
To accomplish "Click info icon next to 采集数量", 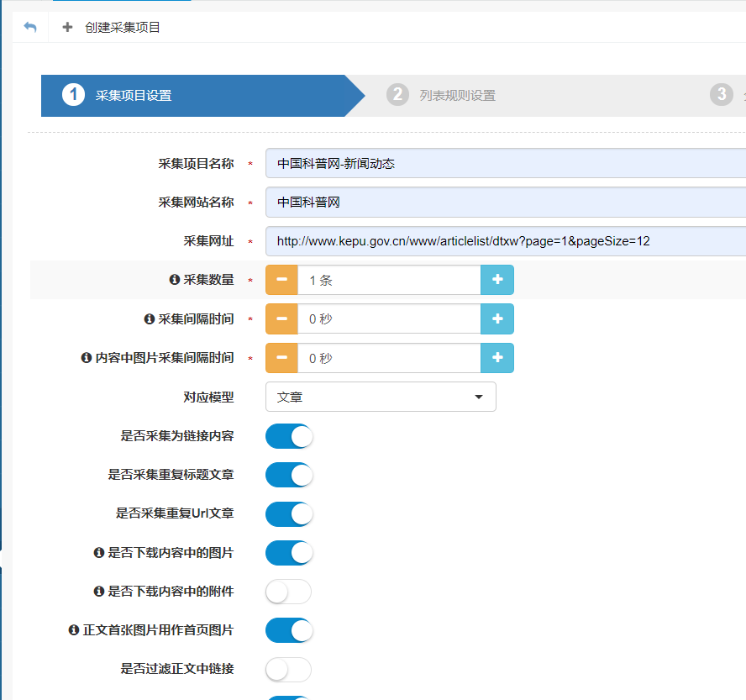I will 175,281.
